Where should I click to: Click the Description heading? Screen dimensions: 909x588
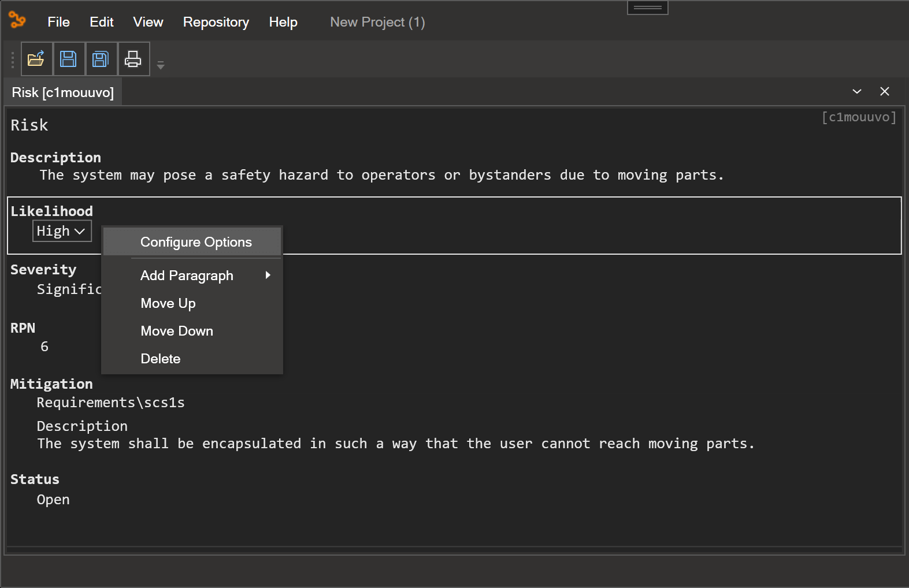tap(55, 158)
